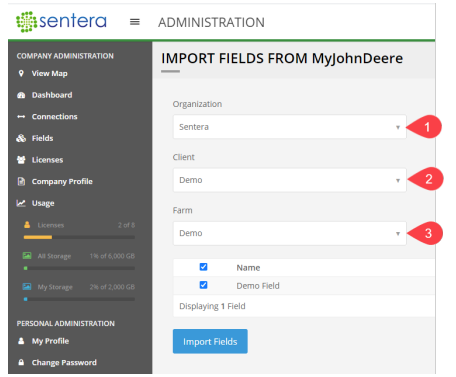Click the Connections arrows icon
This screenshot has height=377, width=456.
pos(21,117)
